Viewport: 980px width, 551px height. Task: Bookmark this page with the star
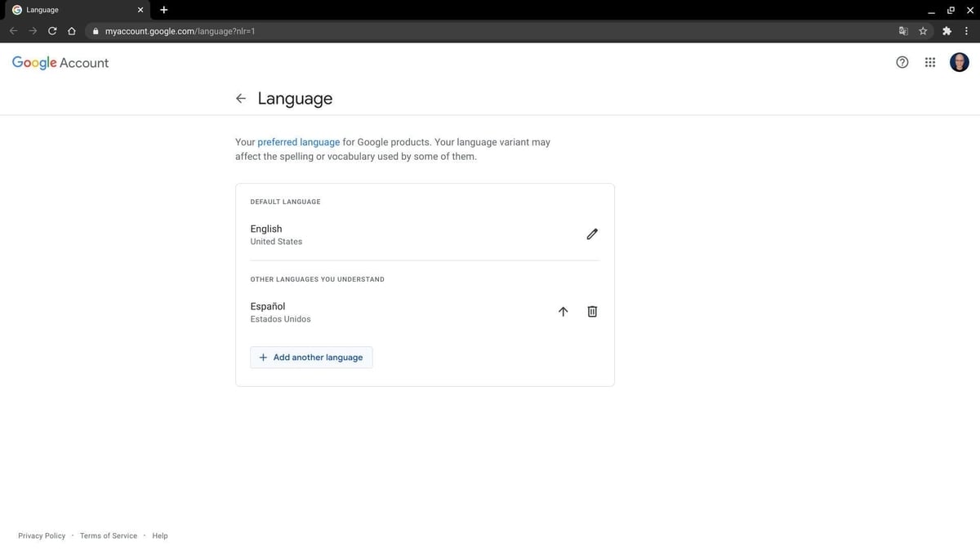pos(923,30)
